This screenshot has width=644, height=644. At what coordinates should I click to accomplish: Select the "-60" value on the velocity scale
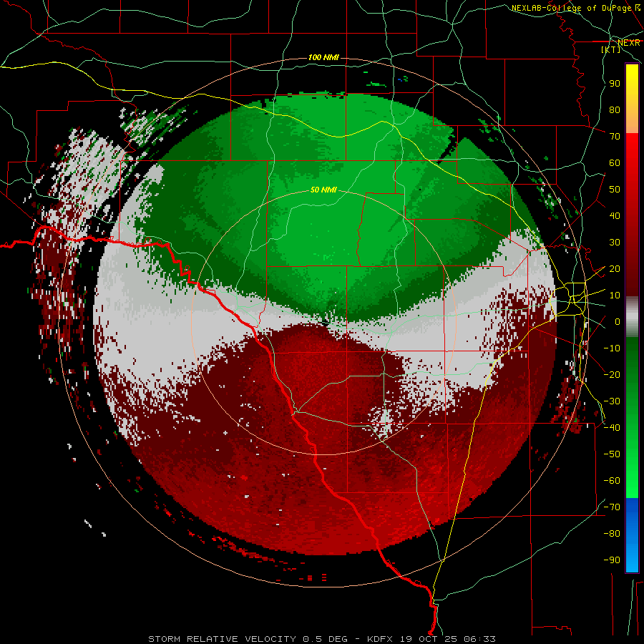pyautogui.click(x=612, y=481)
